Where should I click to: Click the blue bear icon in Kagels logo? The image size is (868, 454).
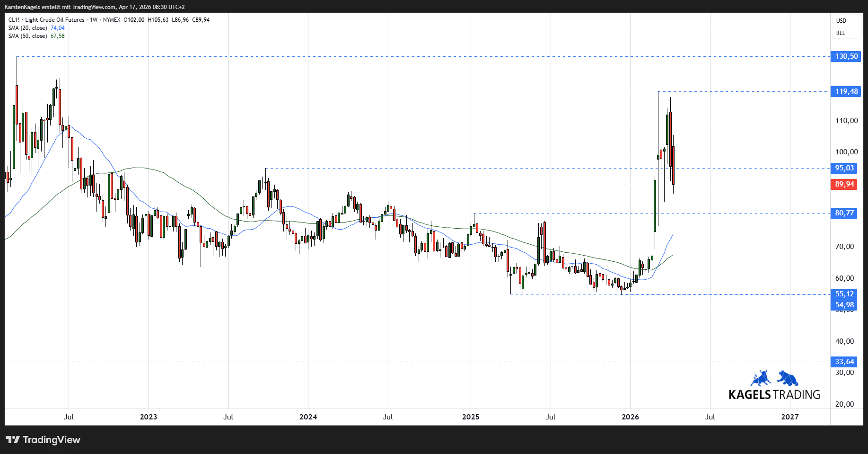[788, 378]
